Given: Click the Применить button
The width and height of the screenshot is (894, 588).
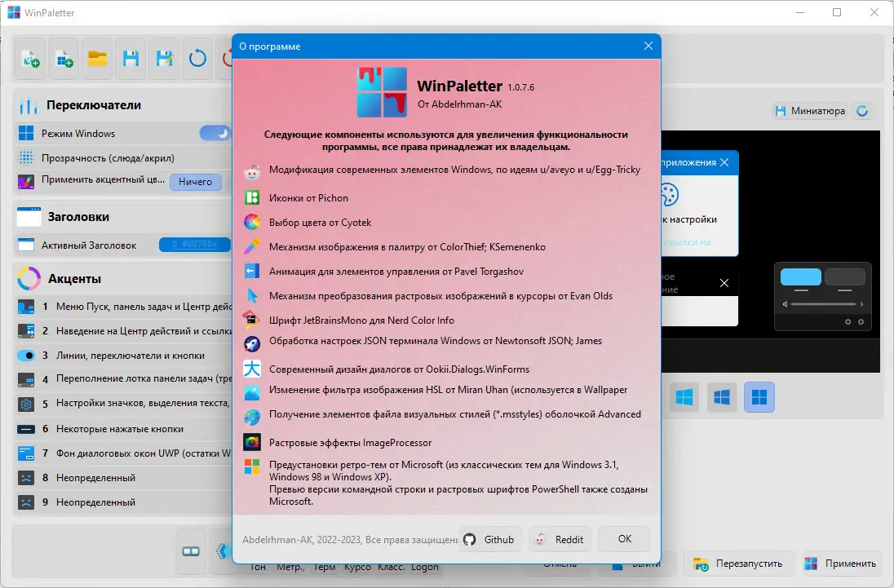Looking at the screenshot, I should click(x=840, y=564).
